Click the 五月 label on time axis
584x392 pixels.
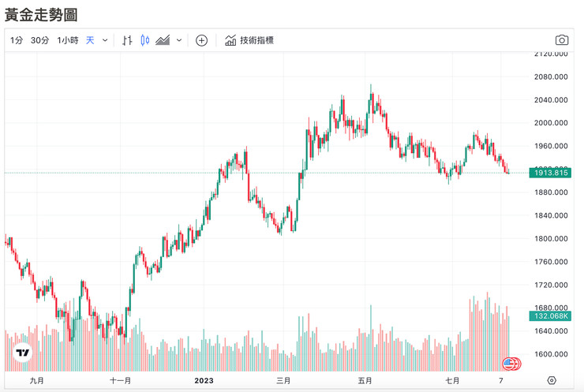pos(365,380)
